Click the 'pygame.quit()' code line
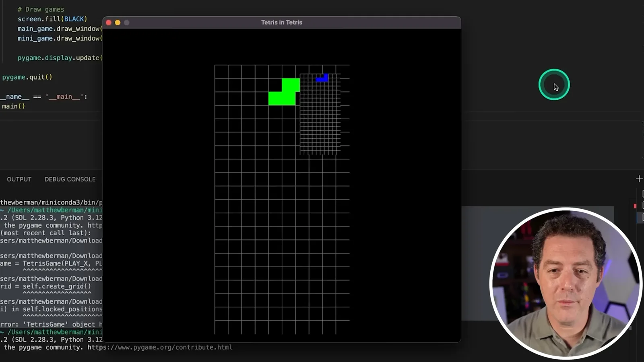Screen dimensions: 644x362 coord(27,77)
